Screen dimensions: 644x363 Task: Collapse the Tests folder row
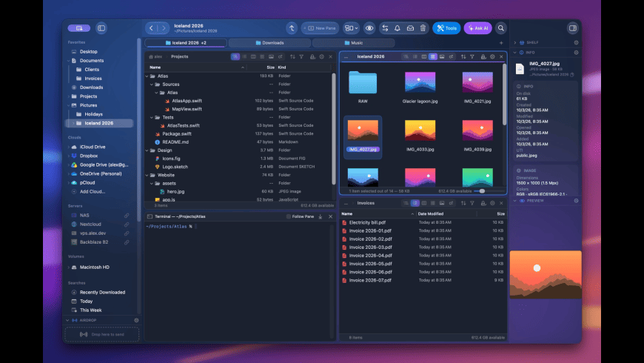152,117
